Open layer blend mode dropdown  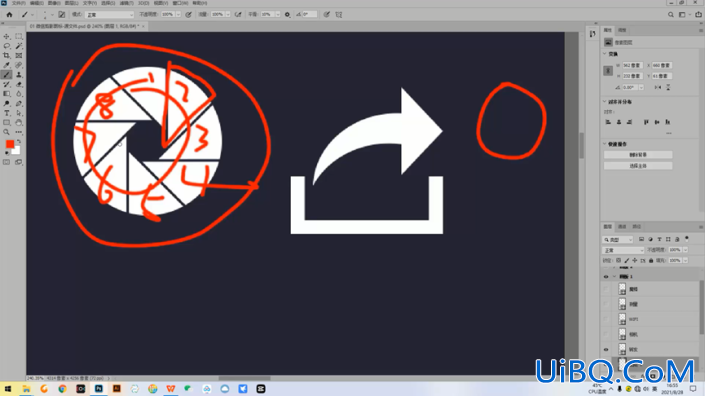623,250
